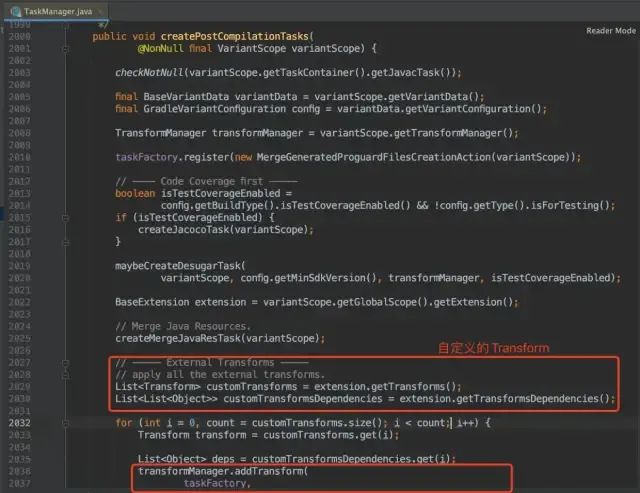640x493 pixels.
Task: Collapse the if-block fold marker at line 2015
Action: pos(66,218)
